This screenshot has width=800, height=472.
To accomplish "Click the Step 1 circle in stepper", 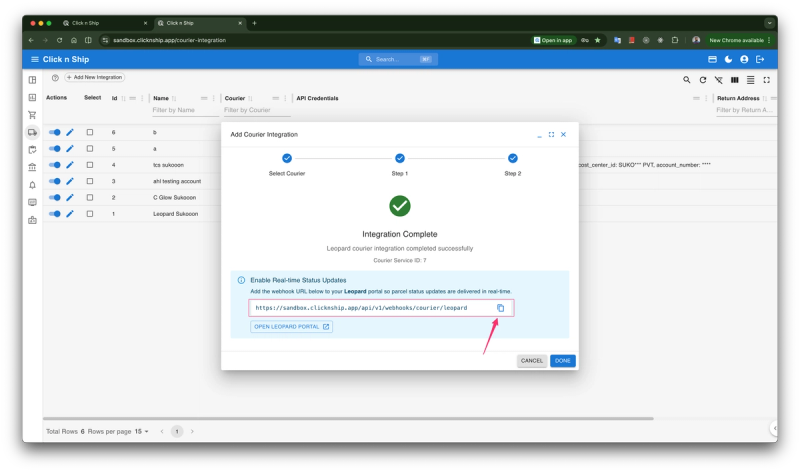I will pyautogui.click(x=399, y=158).
